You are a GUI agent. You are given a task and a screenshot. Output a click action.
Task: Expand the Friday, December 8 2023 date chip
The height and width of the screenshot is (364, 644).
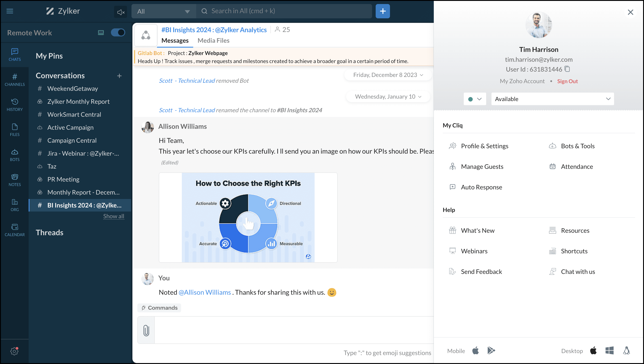(388, 75)
